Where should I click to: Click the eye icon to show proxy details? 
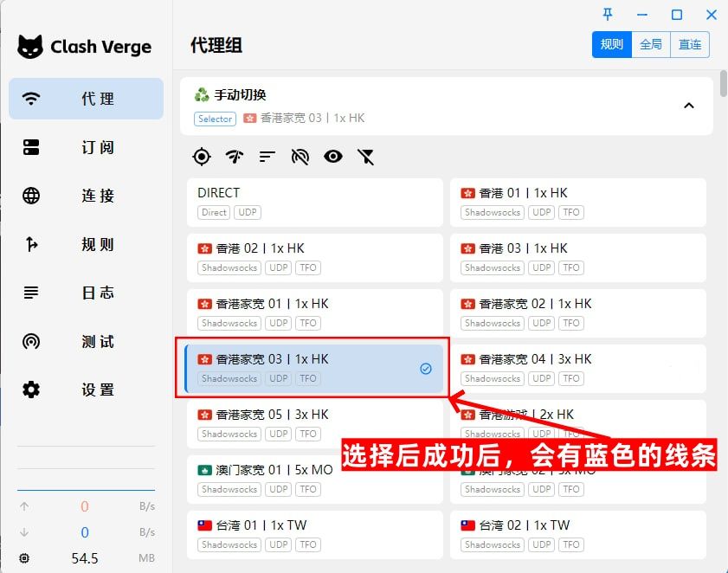pyautogui.click(x=332, y=157)
